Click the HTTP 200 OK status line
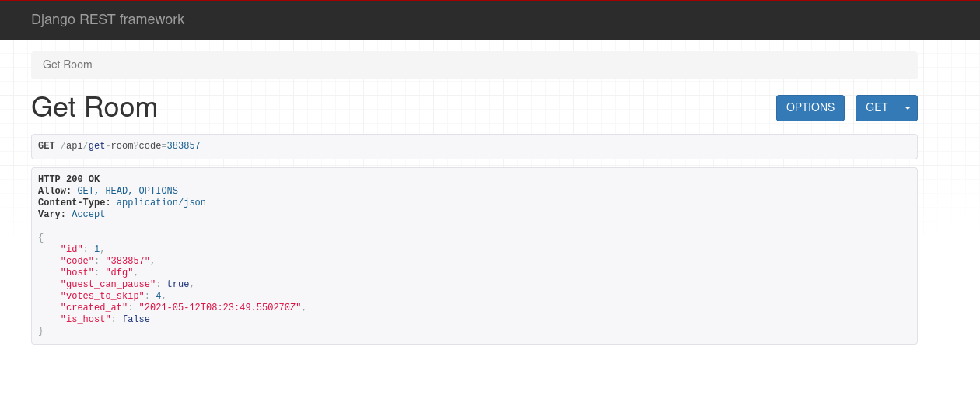Viewport: 980px width, 420px height. [x=69, y=180]
